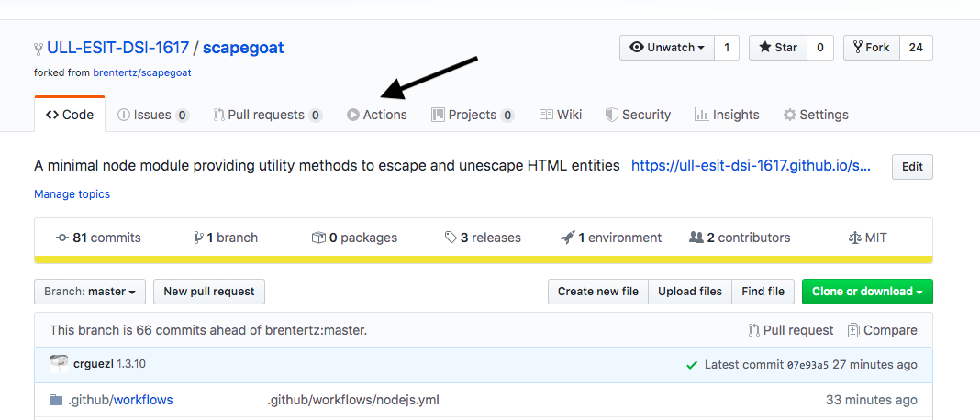Click the Settings gear icon
Screen dimensions: 980x420
tap(790, 115)
